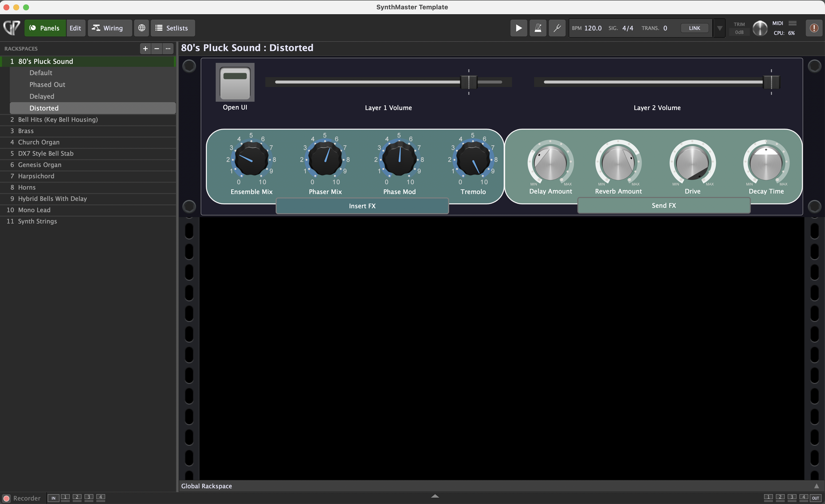This screenshot has width=825, height=504.
Task: Click the OUT indicator in status bar
Action: point(815,498)
